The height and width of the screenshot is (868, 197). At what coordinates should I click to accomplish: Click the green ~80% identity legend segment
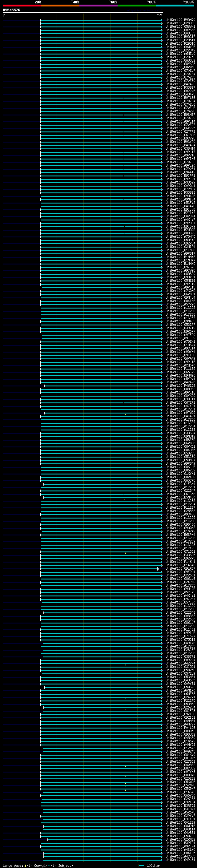(137, 6)
